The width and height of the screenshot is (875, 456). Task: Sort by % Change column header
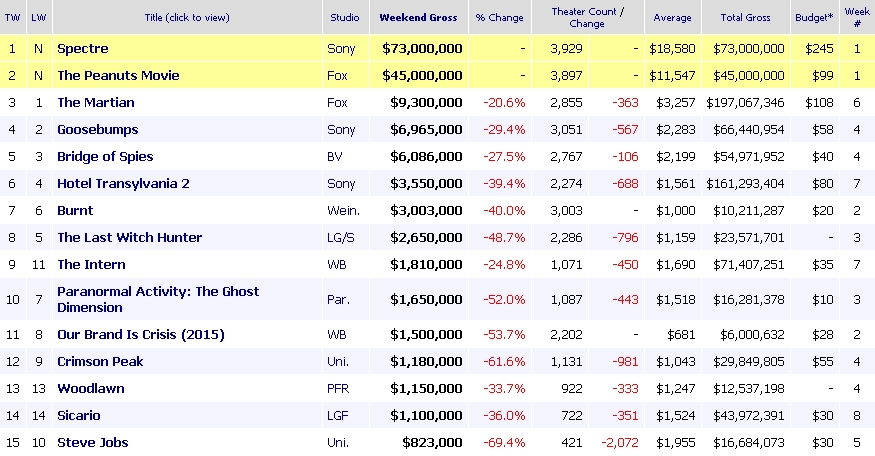point(499,17)
